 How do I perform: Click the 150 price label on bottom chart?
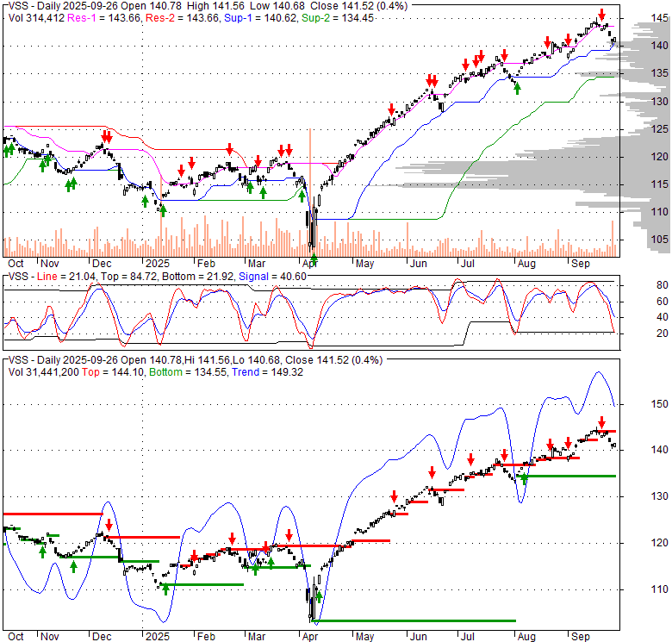659,404
